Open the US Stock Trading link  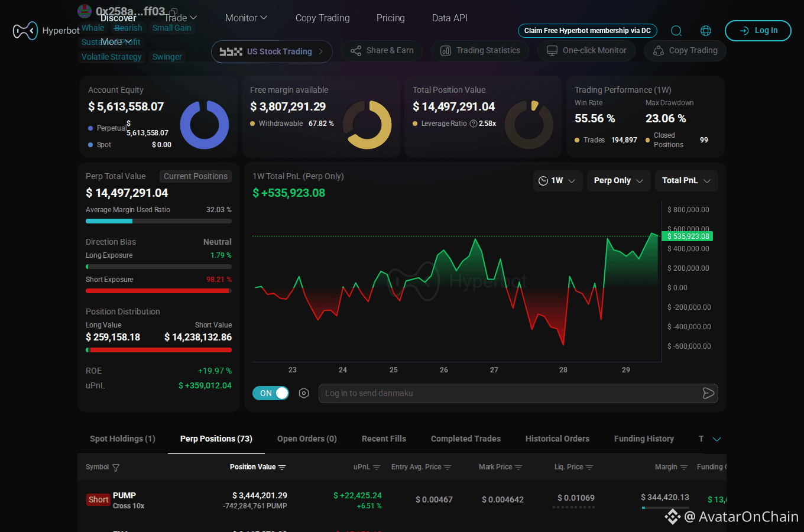[272, 51]
